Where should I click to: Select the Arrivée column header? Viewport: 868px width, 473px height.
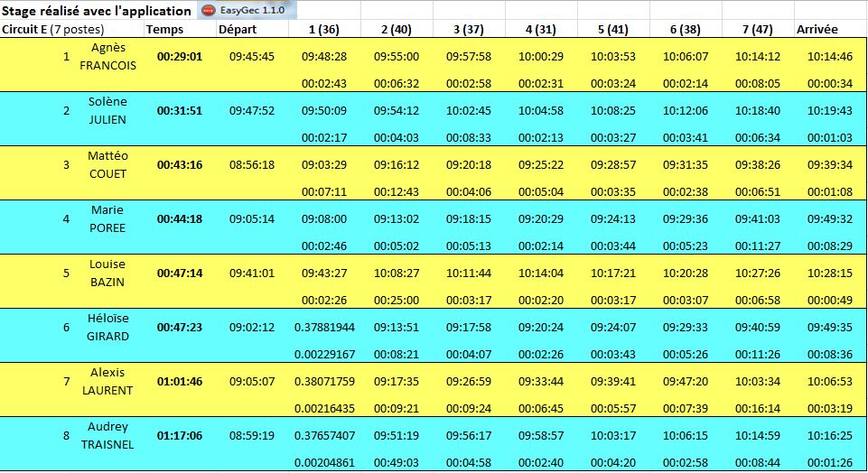click(x=817, y=29)
